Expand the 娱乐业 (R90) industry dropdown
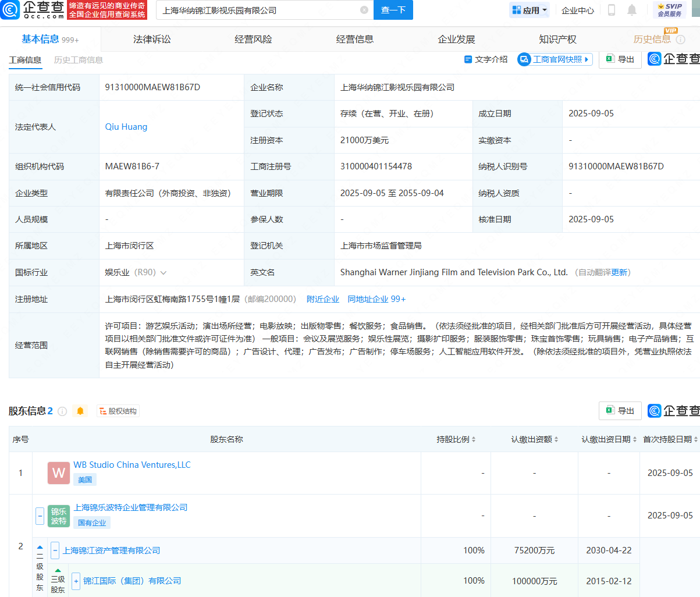 [x=164, y=273]
